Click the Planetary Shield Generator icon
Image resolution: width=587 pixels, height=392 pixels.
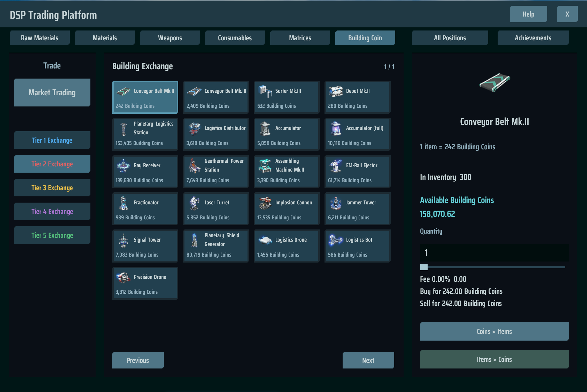pos(194,240)
